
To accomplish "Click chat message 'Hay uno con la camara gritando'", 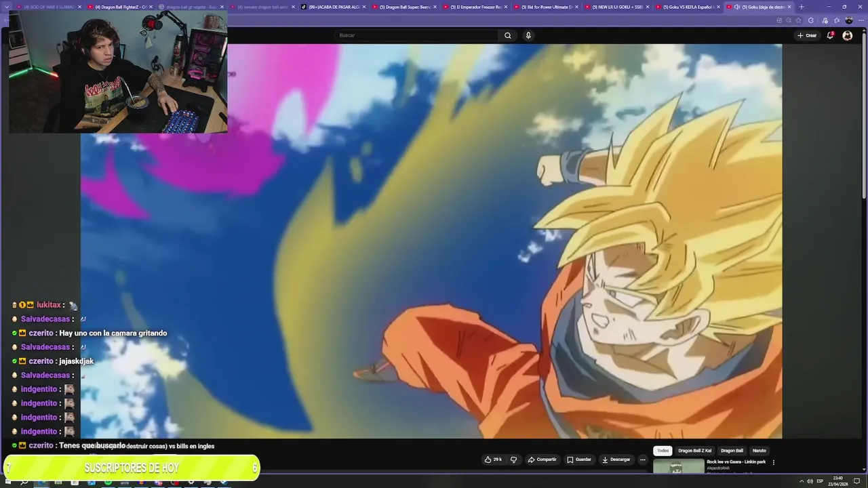I will point(113,333).
